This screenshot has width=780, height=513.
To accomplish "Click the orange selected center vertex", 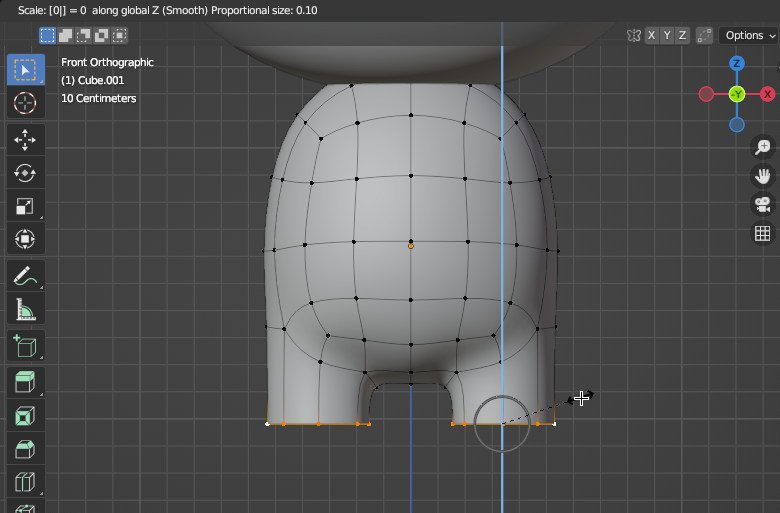I will click(411, 246).
